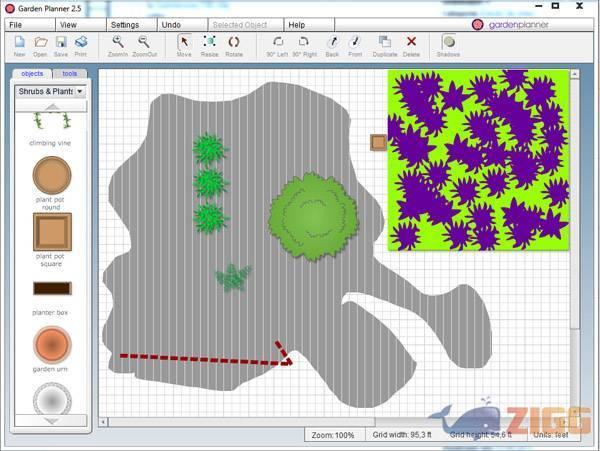Viewport: 600px width, 451px height.
Task: Click the New file icon
Action: coord(19,43)
